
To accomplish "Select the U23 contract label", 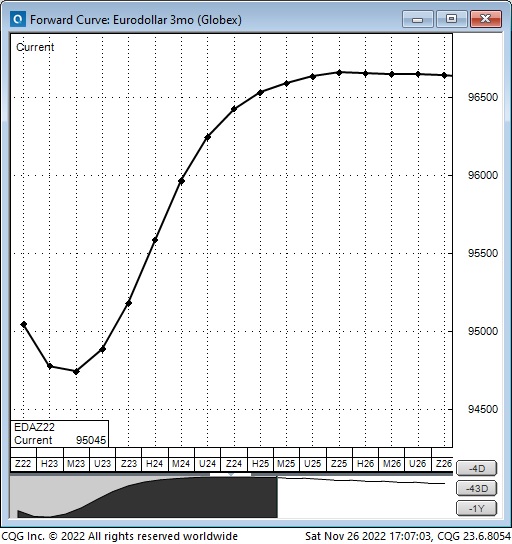I will point(102,464).
